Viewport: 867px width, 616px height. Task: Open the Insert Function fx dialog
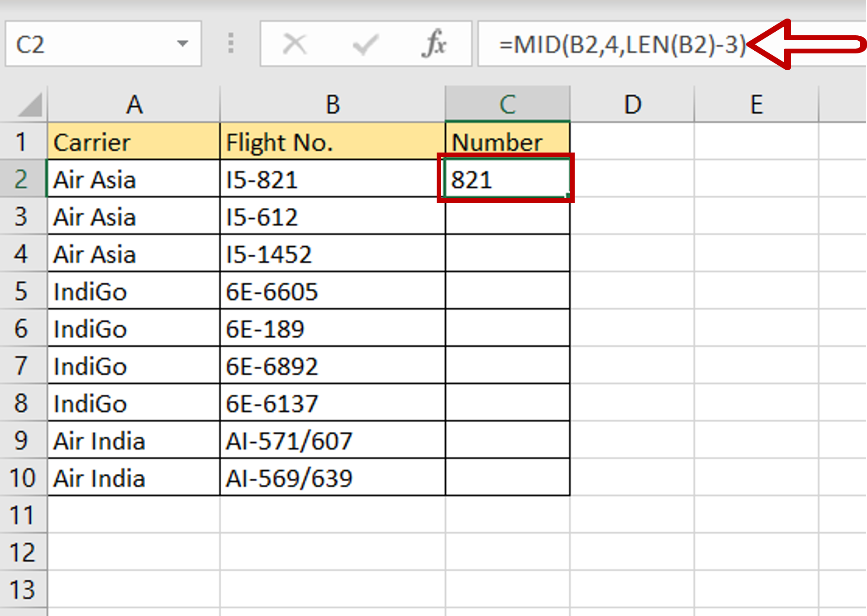click(x=434, y=44)
